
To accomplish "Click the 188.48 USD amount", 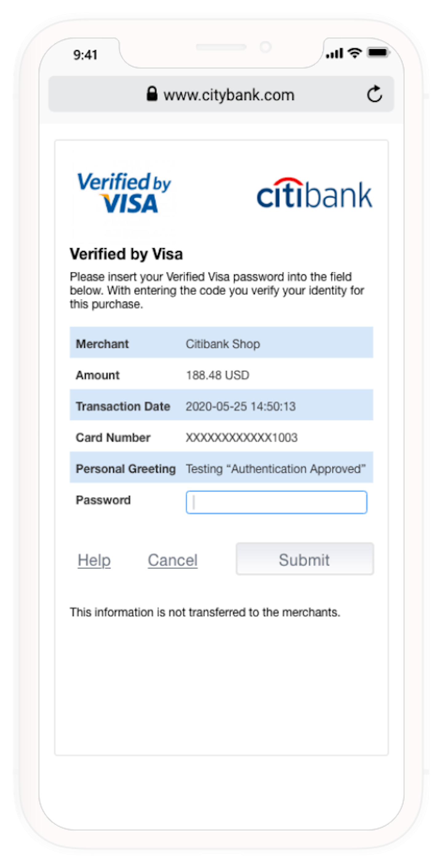I will point(218,375).
